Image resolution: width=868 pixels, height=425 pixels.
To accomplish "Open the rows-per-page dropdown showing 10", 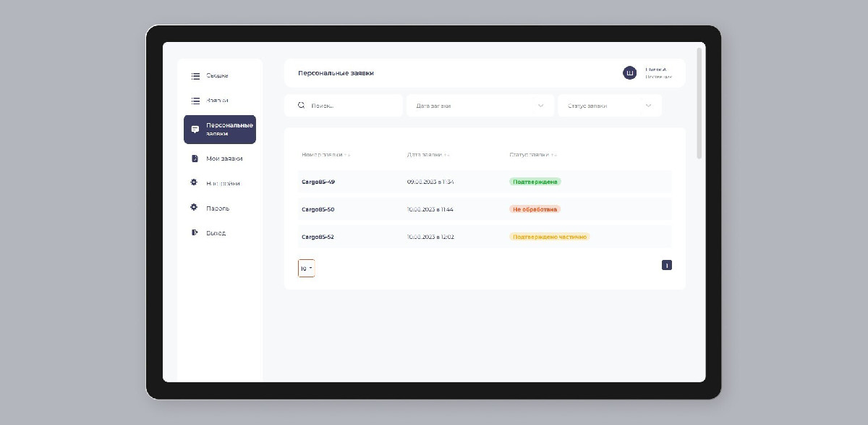I will point(306,268).
